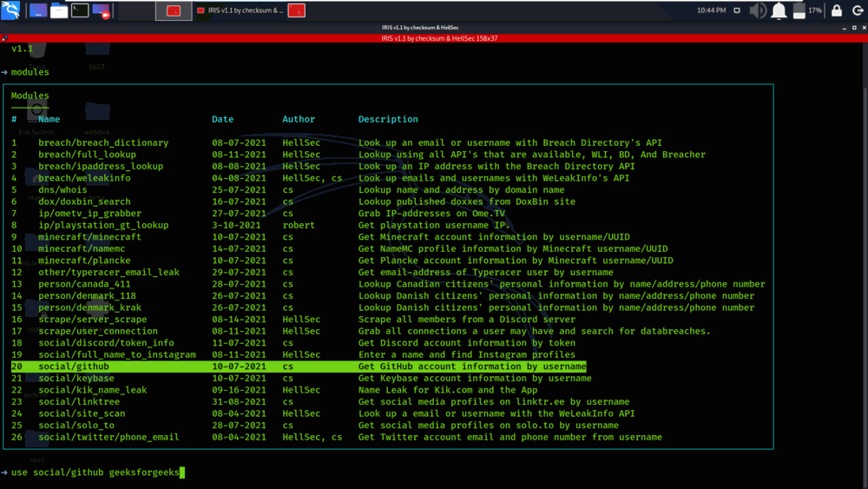Click the date 3-10-2021 for playstation lookup
This screenshot has width=868, height=489.
coord(236,225)
